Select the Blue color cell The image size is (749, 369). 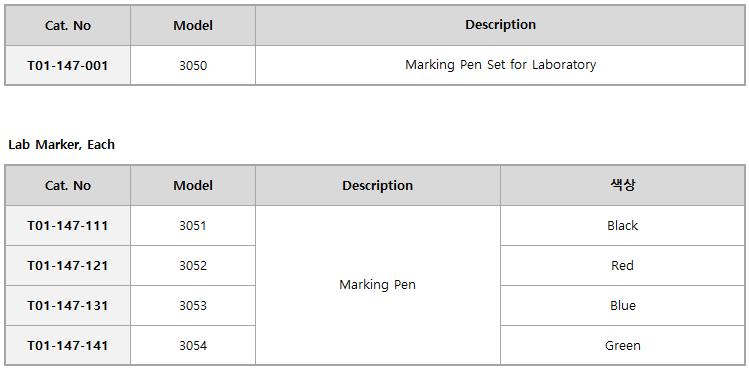(x=622, y=305)
